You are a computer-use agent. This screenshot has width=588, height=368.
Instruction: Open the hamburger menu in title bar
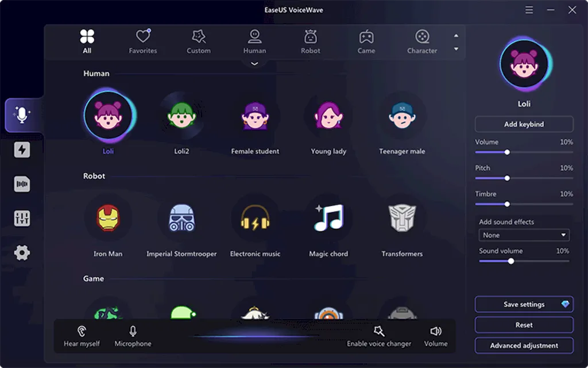click(x=529, y=10)
